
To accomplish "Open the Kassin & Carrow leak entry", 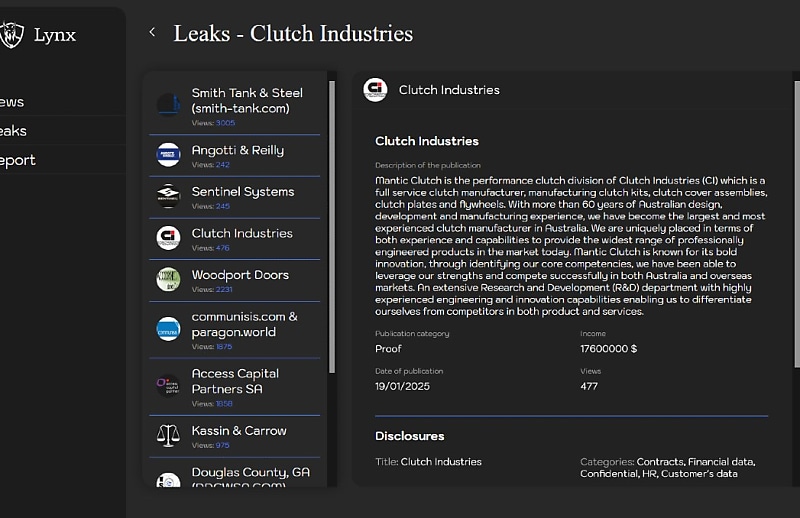I will click(235, 436).
